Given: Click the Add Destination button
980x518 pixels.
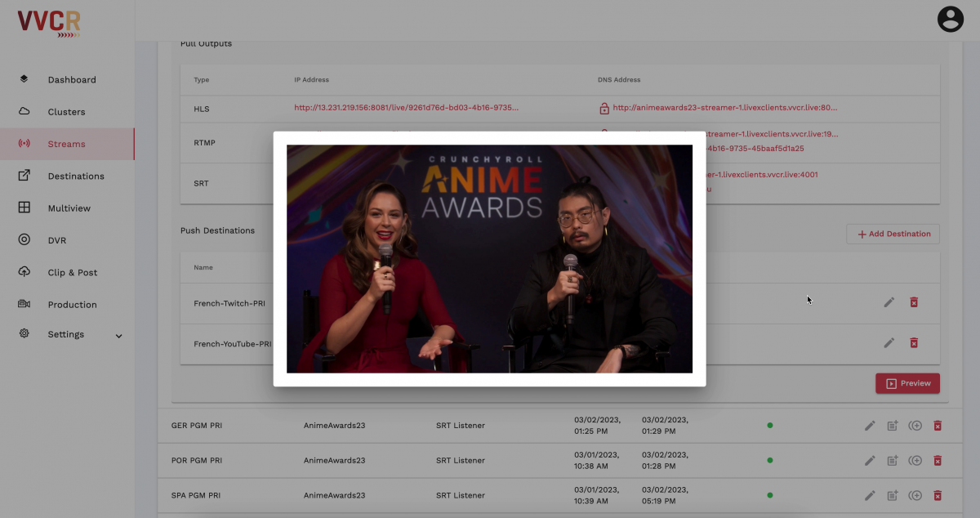Looking at the screenshot, I should coord(893,234).
